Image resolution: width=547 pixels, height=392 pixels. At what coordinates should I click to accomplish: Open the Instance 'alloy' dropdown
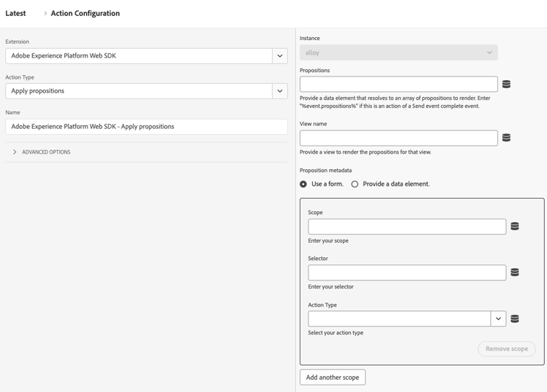pyautogui.click(x=398, y=52)
